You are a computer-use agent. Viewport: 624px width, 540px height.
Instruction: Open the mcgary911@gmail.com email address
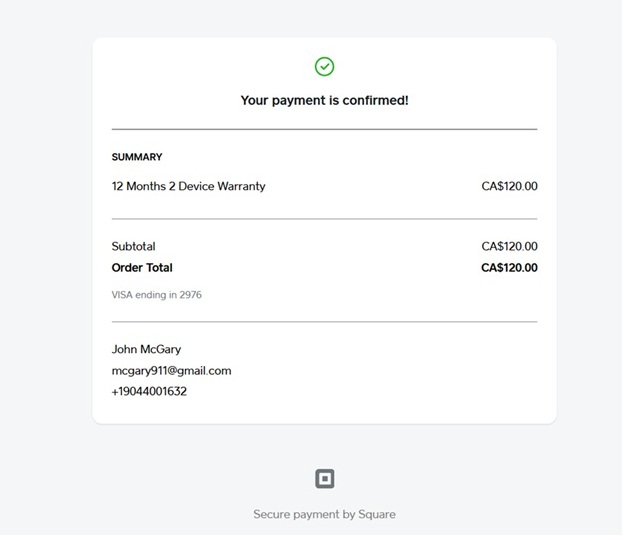(171, 371)
